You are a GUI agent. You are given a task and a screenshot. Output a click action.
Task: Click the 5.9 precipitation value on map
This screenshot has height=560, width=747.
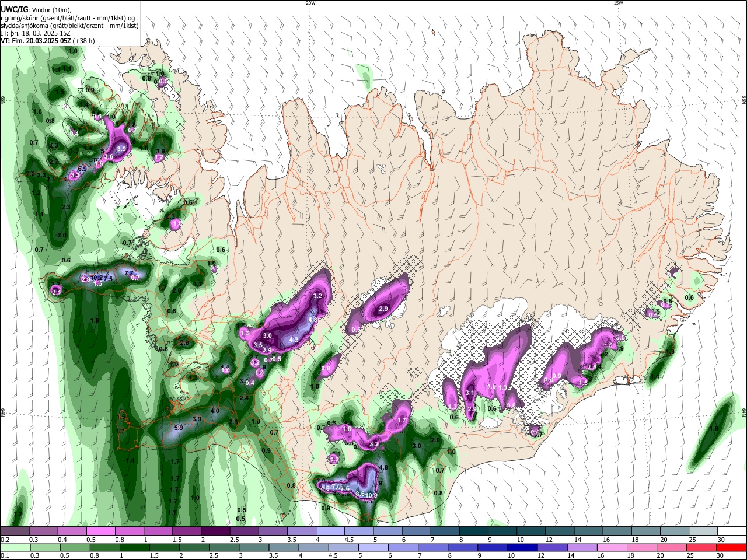point(179,428)
